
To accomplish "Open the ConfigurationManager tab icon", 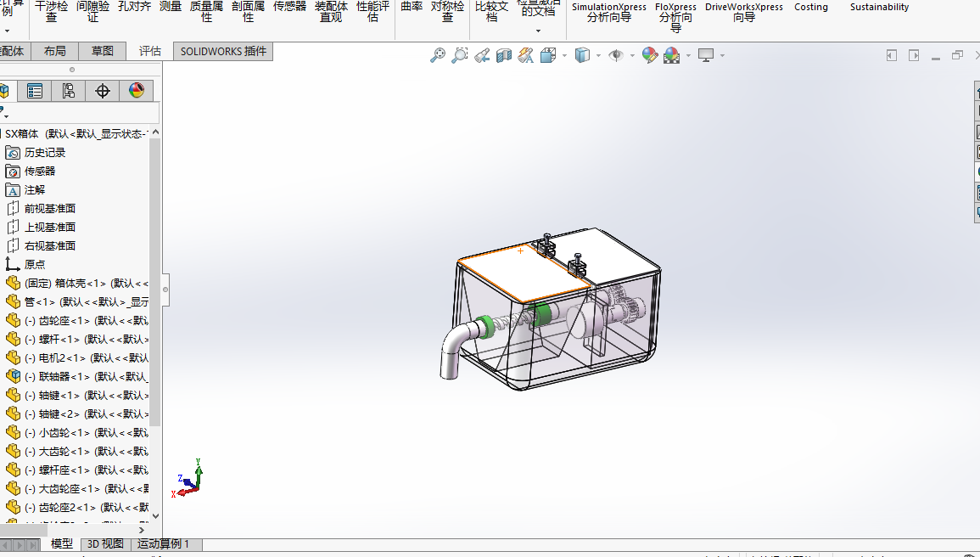I will [x=68, y=91].
